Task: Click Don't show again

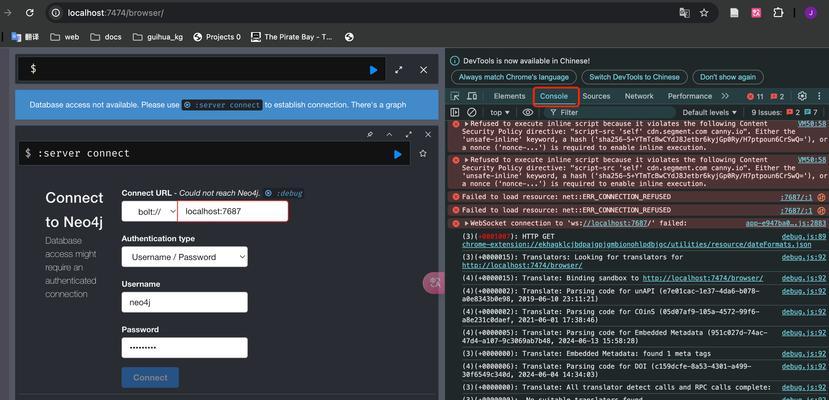Action: pyautogui.click(x=727, y=77)
